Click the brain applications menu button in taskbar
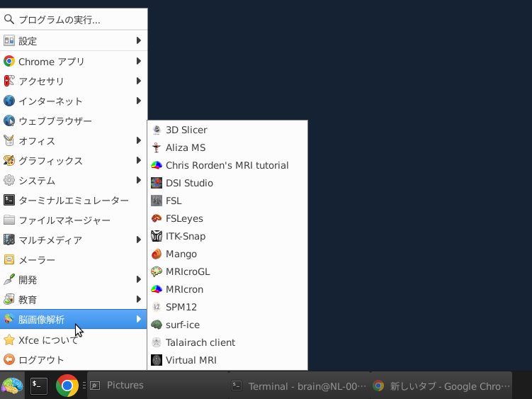 [12, 386]
